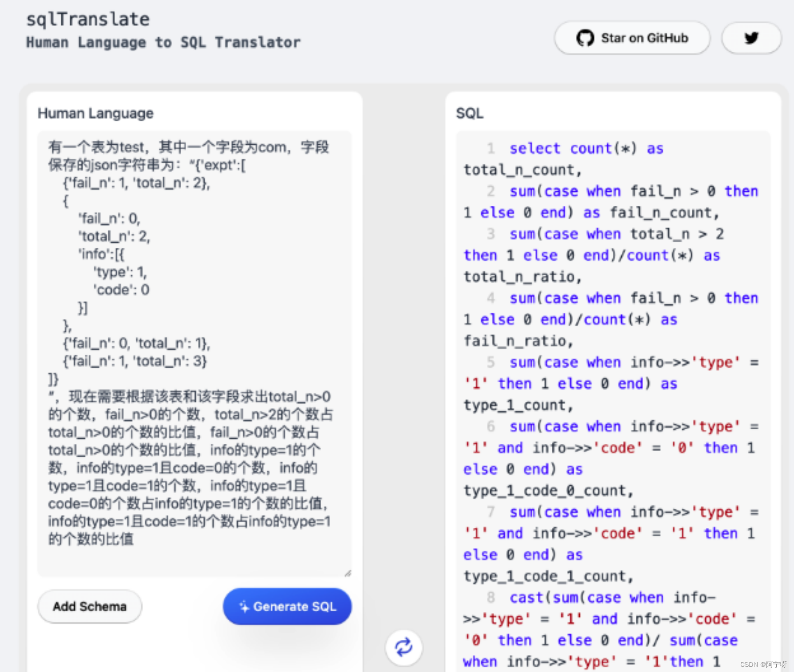Click the 'type_1_count,' alias in SQL output

pyautogui.click(x=518, y=405)
